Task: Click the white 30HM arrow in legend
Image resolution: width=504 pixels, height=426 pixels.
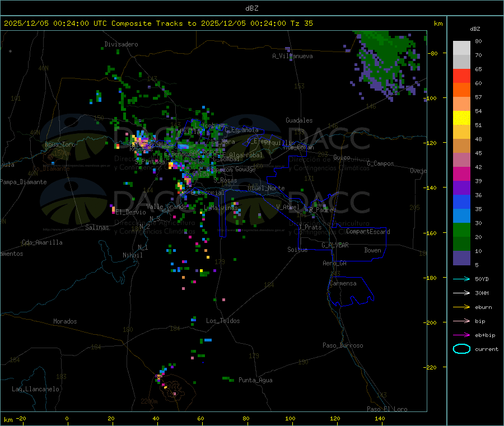Action: coord(461,293)
